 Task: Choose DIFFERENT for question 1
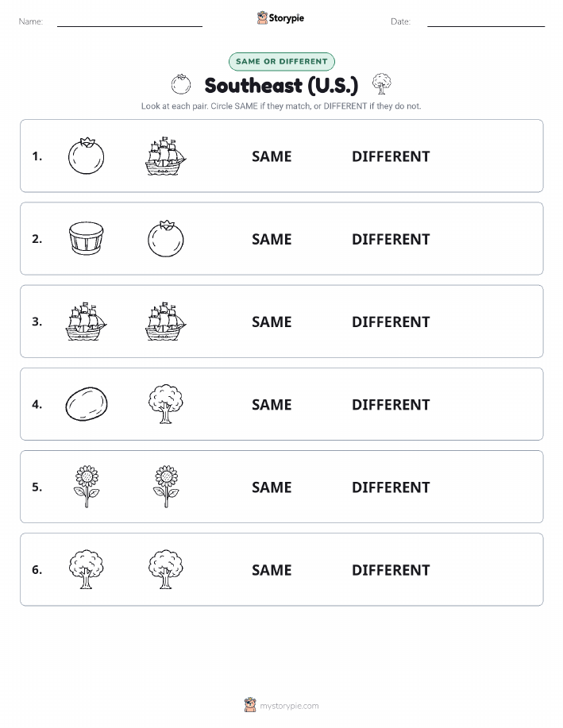[391, 156]
